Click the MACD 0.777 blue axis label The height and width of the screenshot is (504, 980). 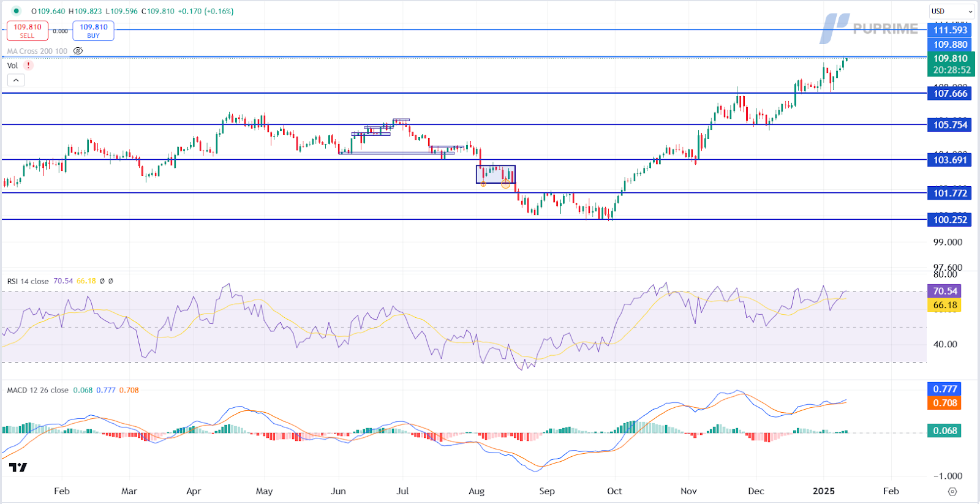coord(944,389)
